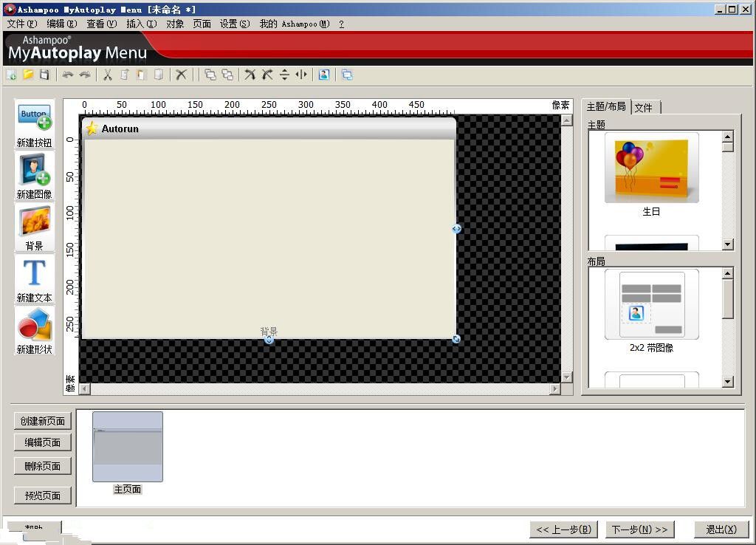The height and width of the screenshot is (545, 756).
Task: Go back with << 上一步(B)
Action: pyautogui.click(x=563, y=529)
